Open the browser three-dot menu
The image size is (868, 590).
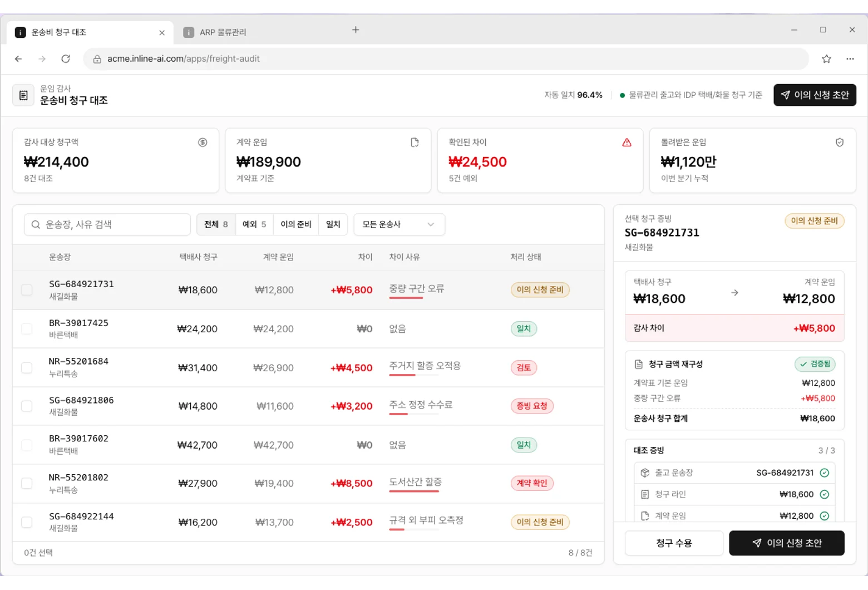click(x=850, y=59)
